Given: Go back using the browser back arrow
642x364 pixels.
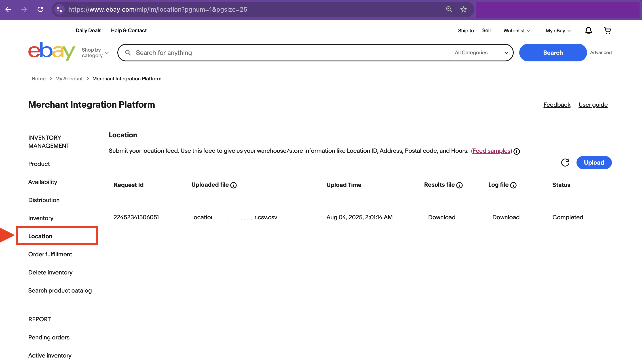Looking at the screenshot, I should coord(8,9).
